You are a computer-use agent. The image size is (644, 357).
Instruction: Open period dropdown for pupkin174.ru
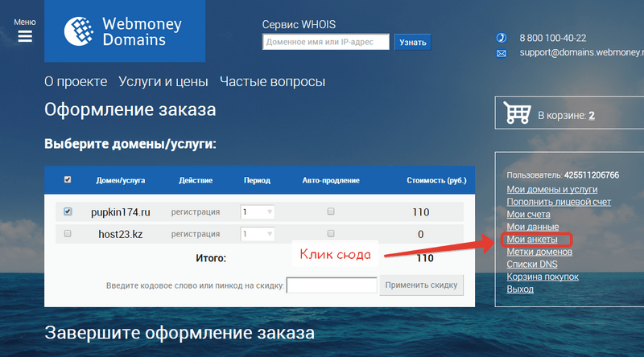258,212
